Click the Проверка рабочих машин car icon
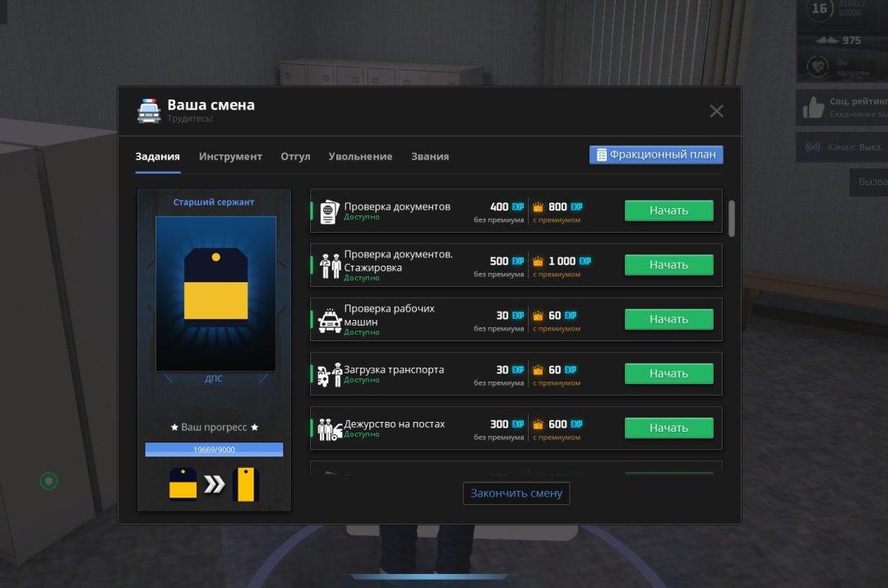Screen dimensions: 888x588 pyautogui.click(x=330, y=319)
